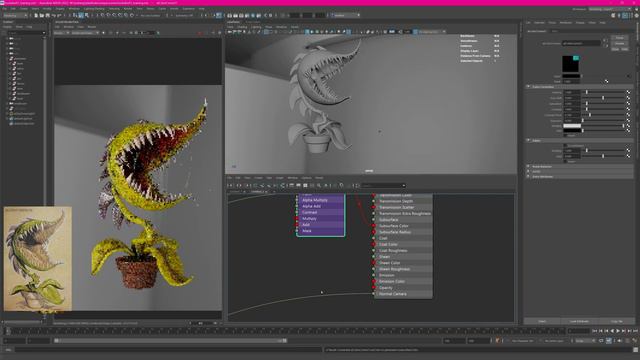
Task: Click the red stop icon in render view toolbar
Action: (200, 33)
